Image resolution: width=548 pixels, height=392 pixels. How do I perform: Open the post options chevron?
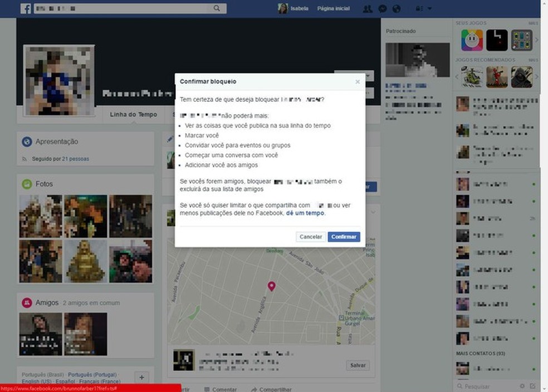pos(373,212)
